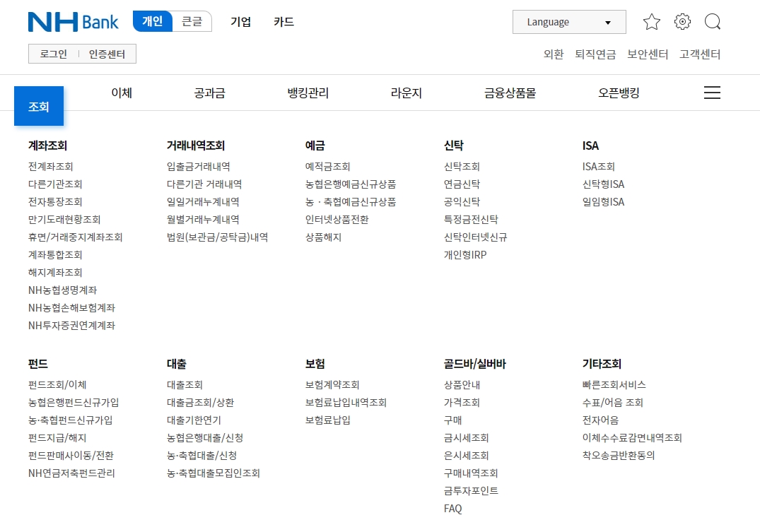Click the settings gear icon
The image size is (760, 532).
[x=682, y=22]
